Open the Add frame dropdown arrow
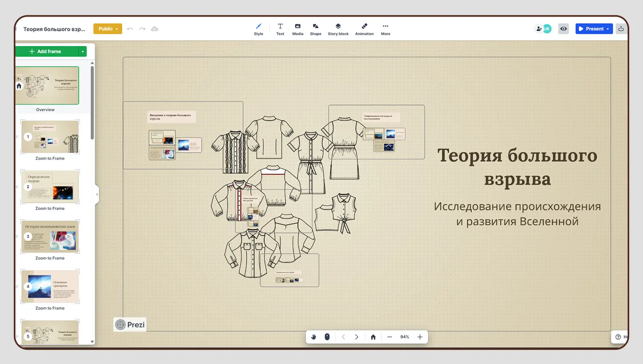 pos(83,51)
